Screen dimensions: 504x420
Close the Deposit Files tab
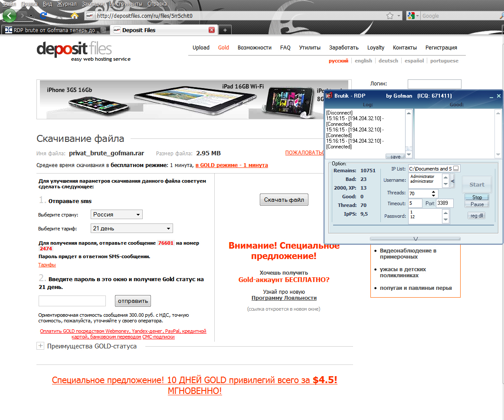212,30
